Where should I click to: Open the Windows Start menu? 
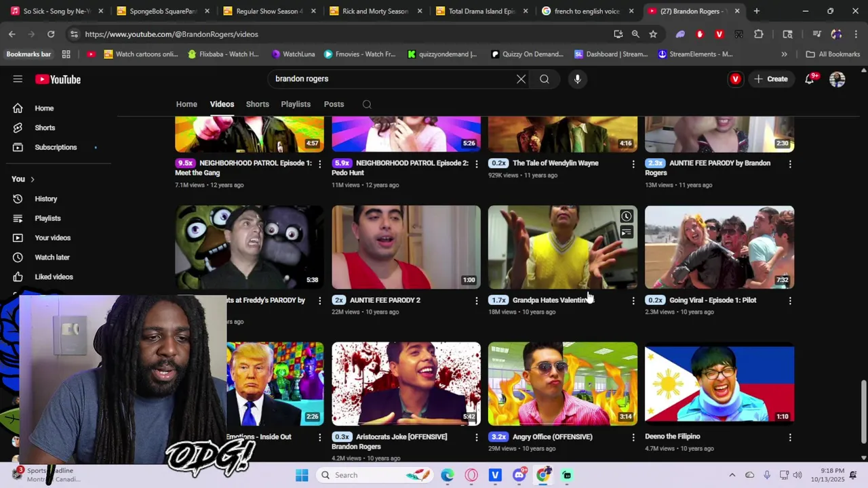[302, 475]
